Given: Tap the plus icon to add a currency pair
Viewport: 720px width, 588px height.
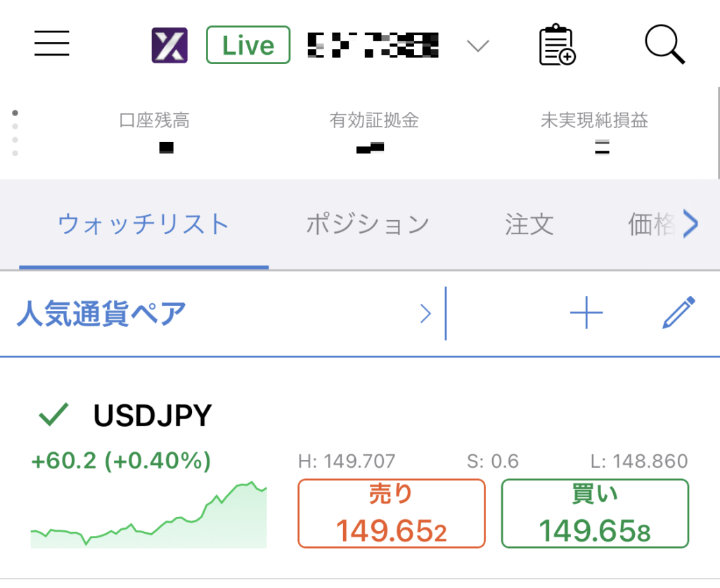Looking at the screenshot, I should (586, 312).
